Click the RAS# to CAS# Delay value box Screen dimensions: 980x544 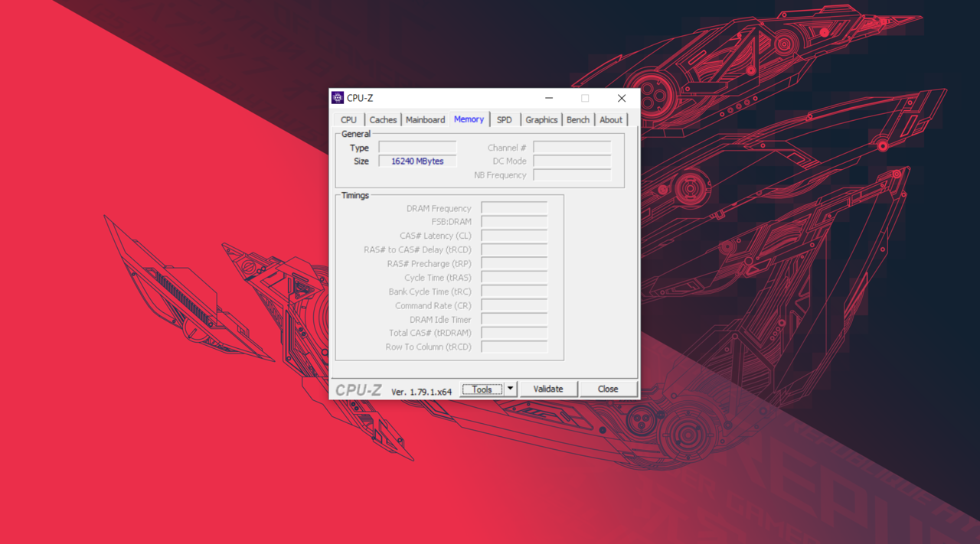pyautogui.click(x=514, y=249)
